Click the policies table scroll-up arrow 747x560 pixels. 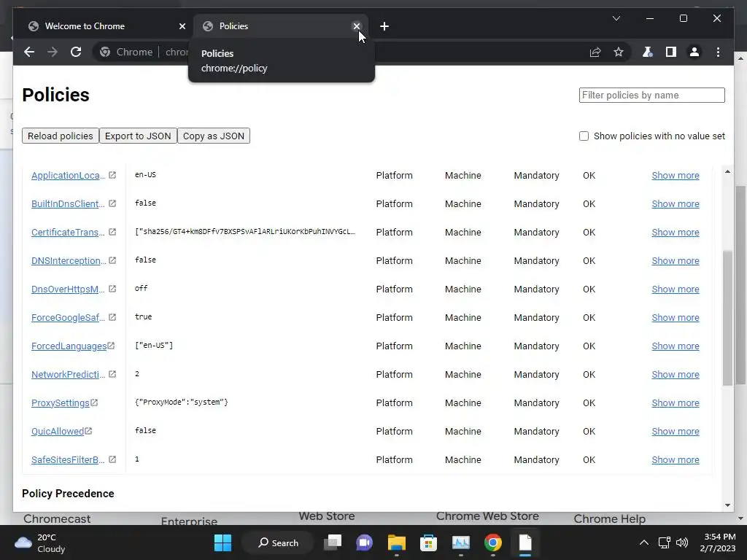pyautogui.click(x=727, y=171)
